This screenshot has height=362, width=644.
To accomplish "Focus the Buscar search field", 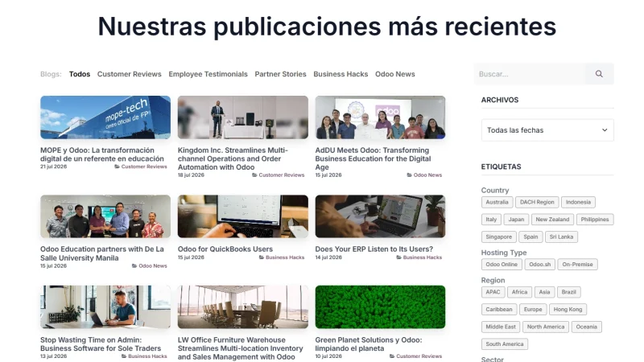I will tap(530, 74).
